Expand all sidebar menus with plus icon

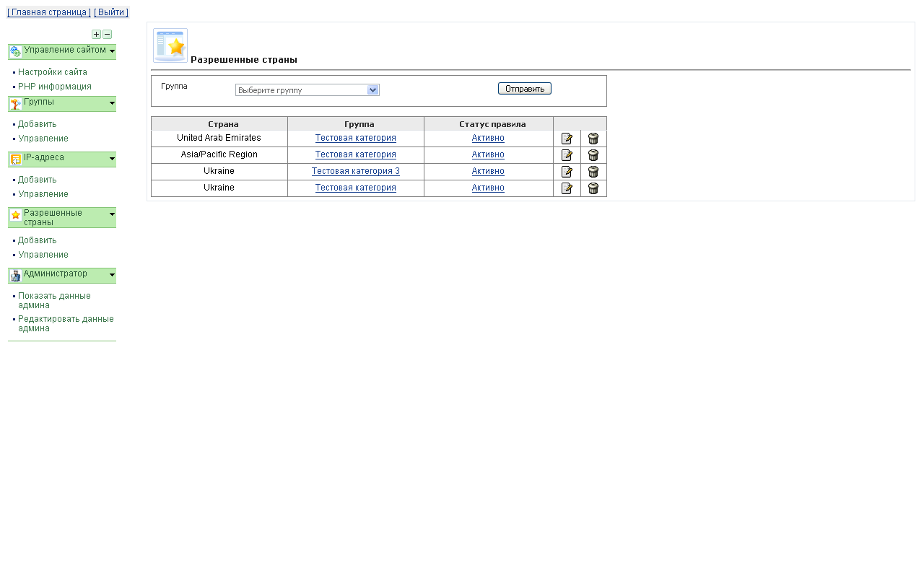(x=96, y=34)
